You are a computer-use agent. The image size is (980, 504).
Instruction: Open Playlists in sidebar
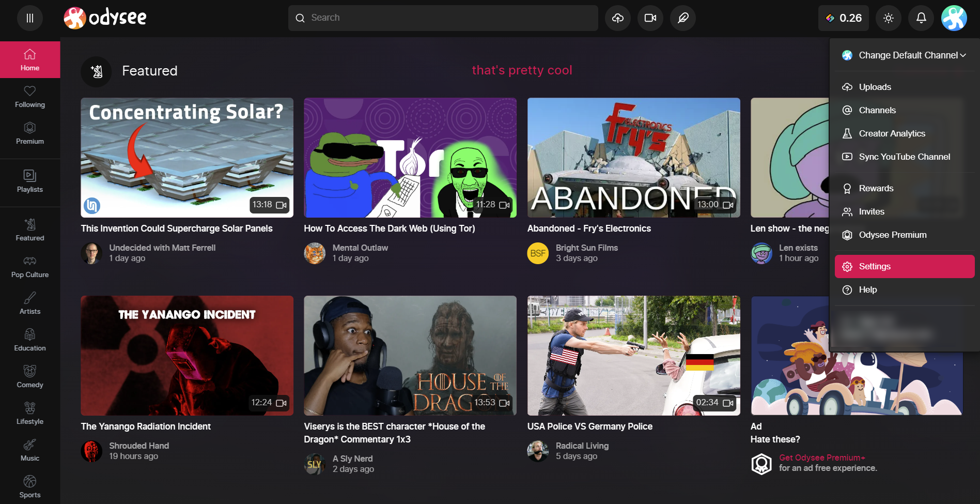click(30, 181)
